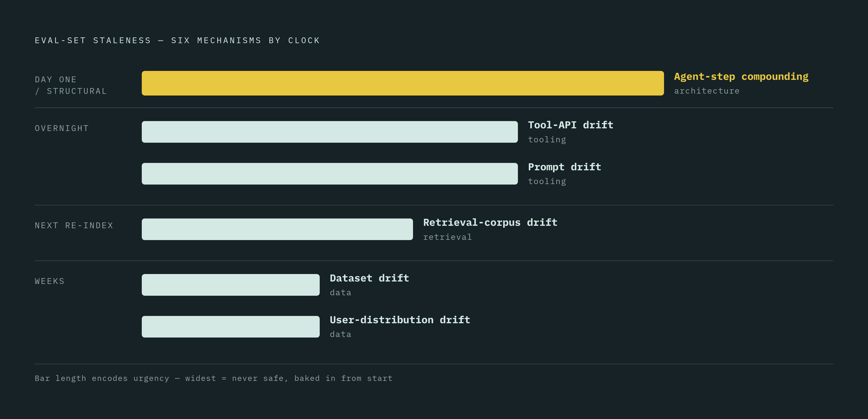Select the User-distribution drift bar
Viewport: 868px width, 419px height.
[x=231, y=327]
